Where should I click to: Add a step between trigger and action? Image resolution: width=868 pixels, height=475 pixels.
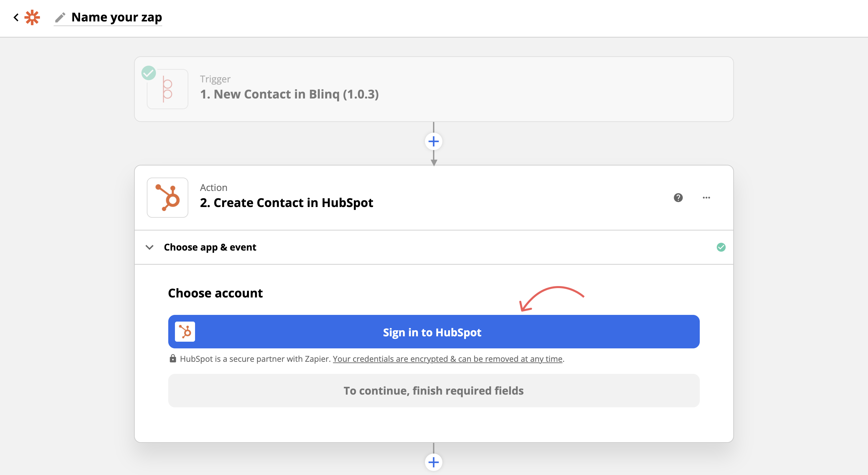(434, 141)
